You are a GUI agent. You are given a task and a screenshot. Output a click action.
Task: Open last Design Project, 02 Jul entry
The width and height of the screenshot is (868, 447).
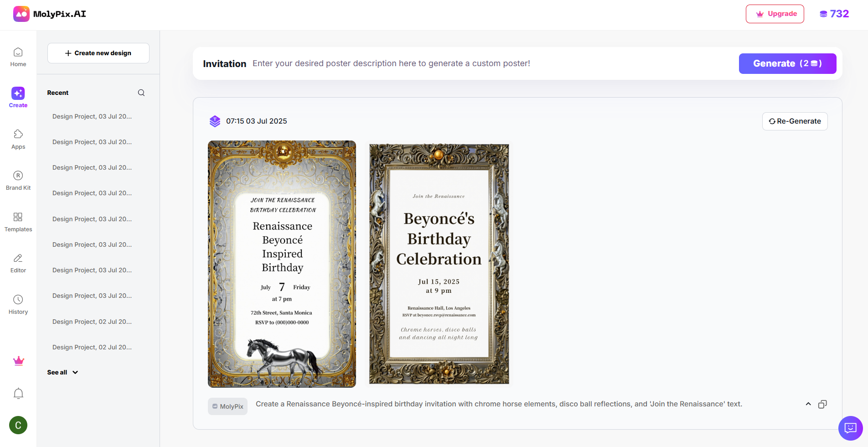92,347
